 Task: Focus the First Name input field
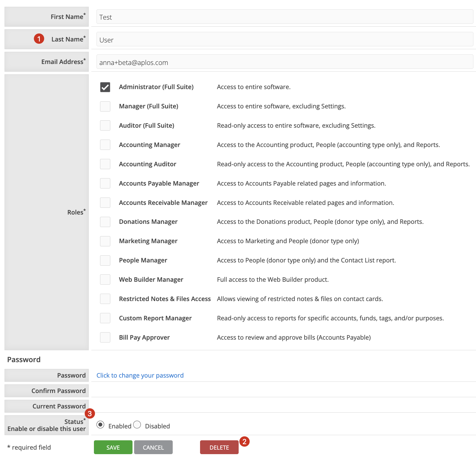(x=284, y=17)
